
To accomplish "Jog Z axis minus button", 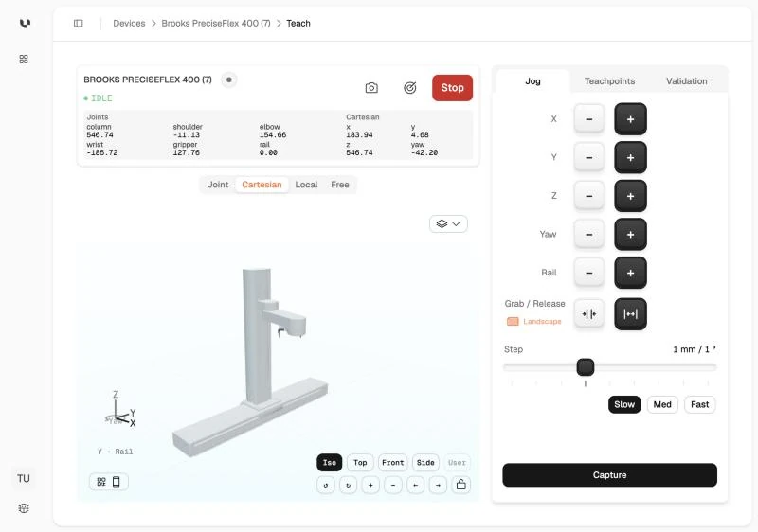I will 588,196.
